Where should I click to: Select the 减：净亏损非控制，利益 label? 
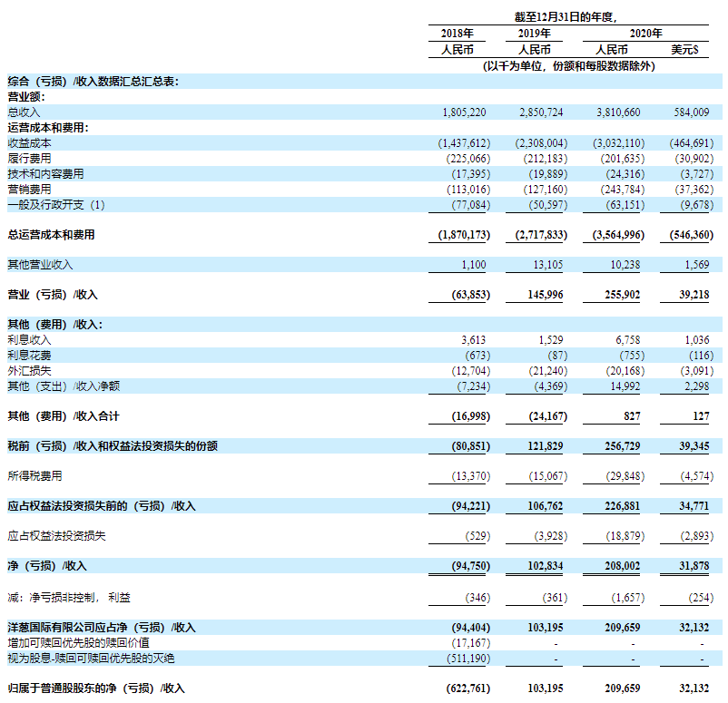(x=69, y=598)
